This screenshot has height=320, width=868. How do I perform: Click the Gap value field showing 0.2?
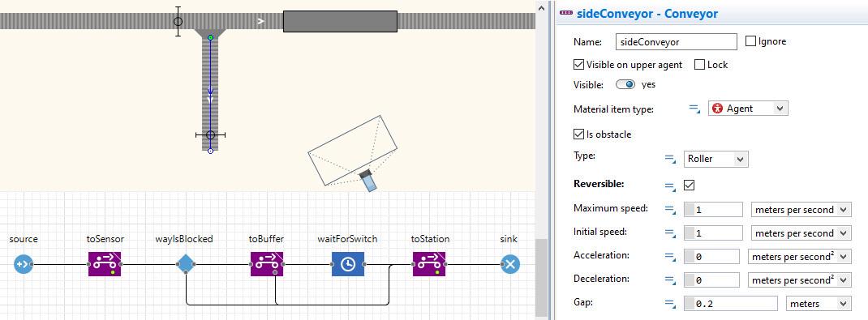[731, 304]
